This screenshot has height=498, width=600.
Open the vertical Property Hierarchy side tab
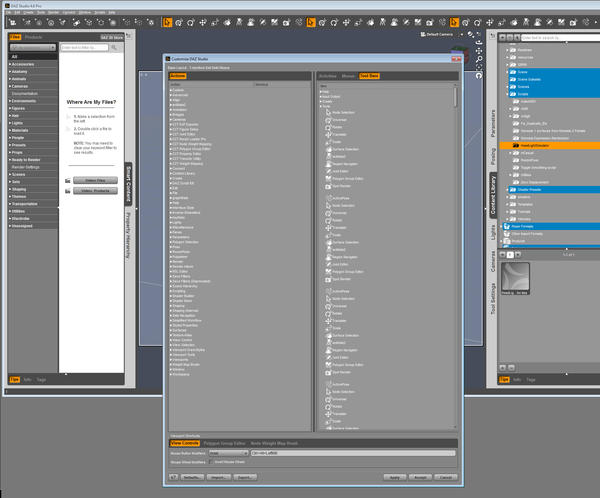[x=129, y=236]
